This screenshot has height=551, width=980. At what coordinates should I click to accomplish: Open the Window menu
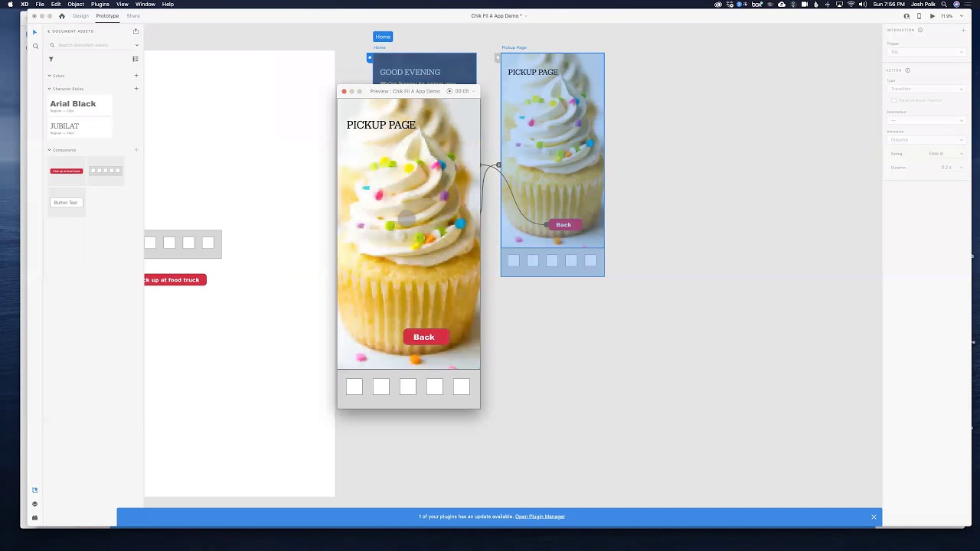145,5
